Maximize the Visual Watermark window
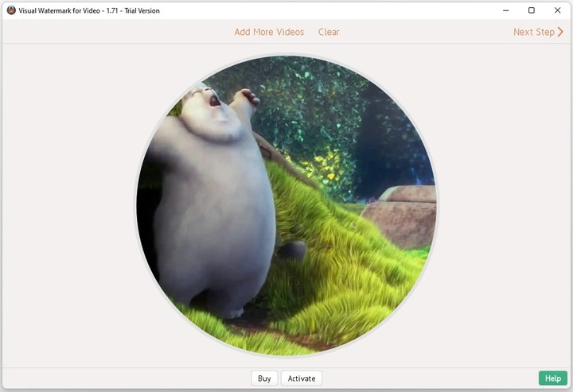 [532, 10]
